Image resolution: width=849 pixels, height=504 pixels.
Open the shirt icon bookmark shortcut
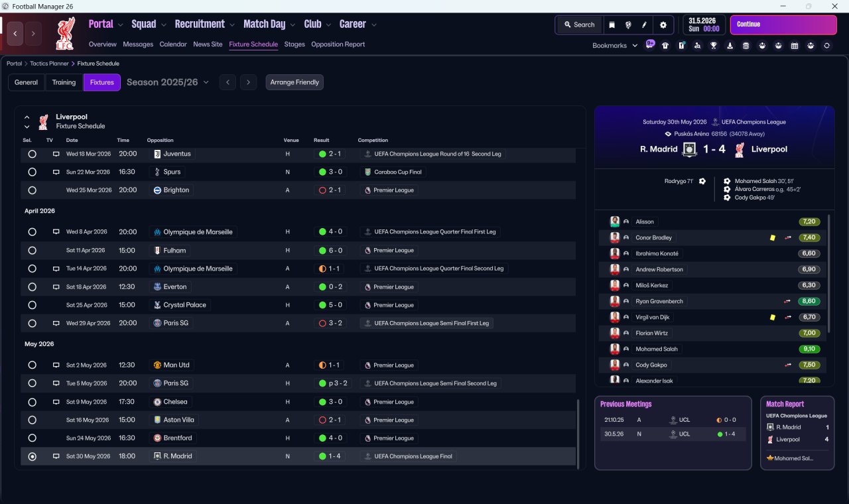click(x=665, y=46)
